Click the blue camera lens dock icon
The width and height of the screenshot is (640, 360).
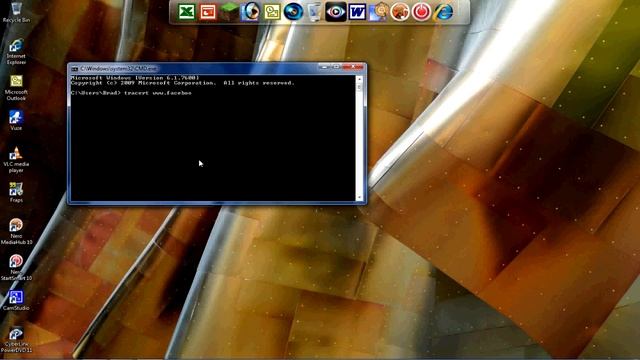tap(293, 11)
